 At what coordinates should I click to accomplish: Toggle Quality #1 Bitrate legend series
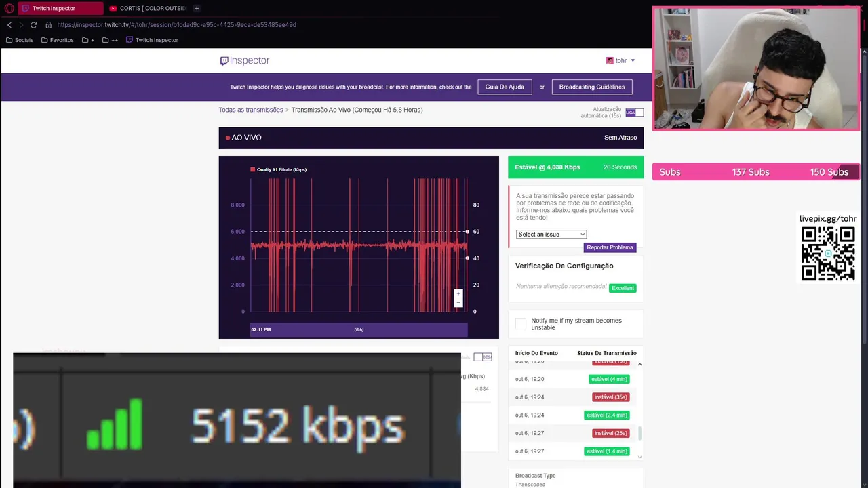278,169
